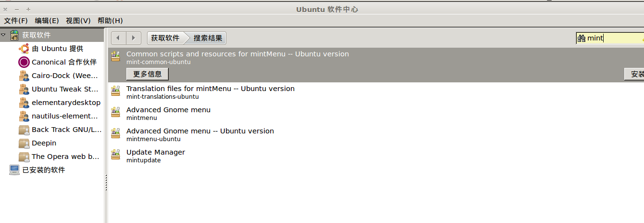The width and height of the screenshot is (644, 223).
Task: Collapse the 获取软件 tree node
Action: pos(3,35)
